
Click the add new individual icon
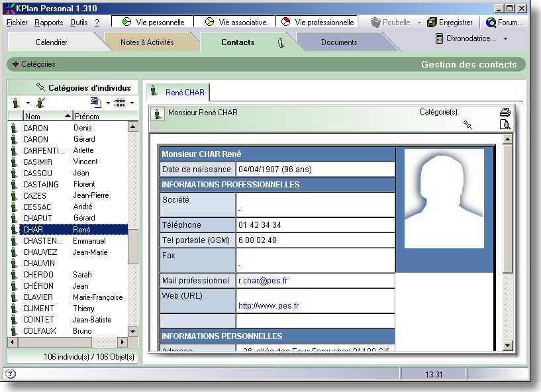[15, 103]
